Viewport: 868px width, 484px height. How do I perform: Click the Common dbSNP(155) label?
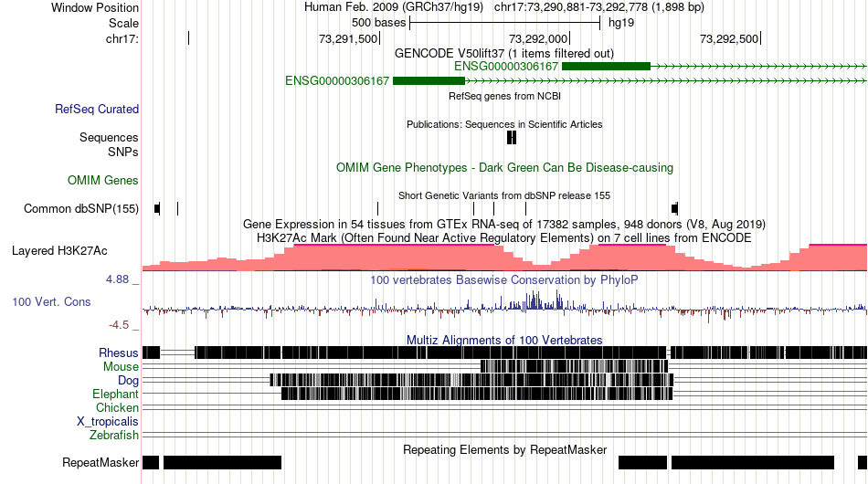[x=81, y=208]
